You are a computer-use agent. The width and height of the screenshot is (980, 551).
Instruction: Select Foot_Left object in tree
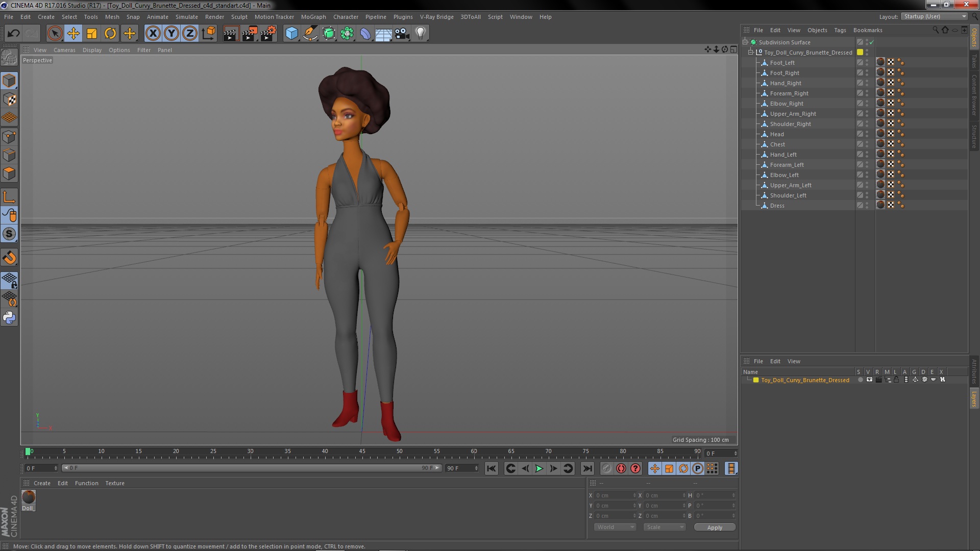(x=782, y=63)
